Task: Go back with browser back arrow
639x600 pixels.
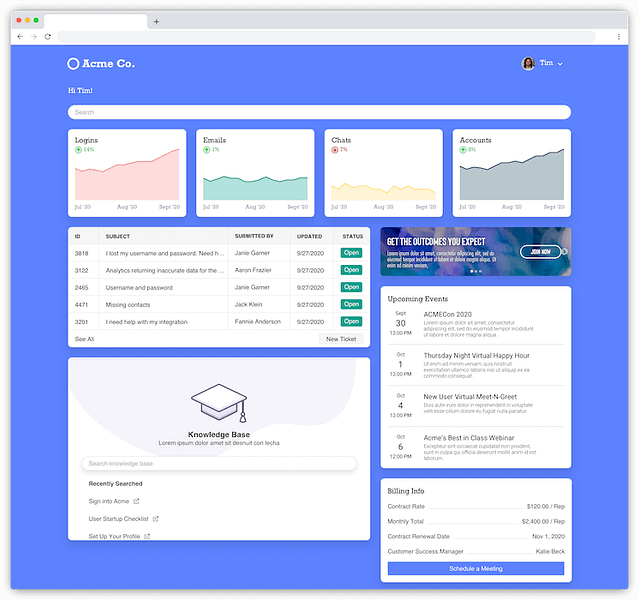Action: (20, 37)
